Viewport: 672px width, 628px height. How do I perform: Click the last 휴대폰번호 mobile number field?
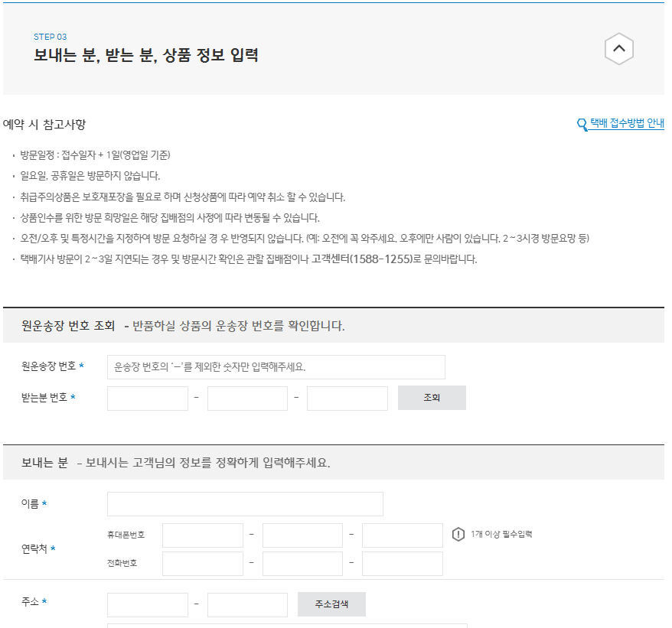coord(402,535)
